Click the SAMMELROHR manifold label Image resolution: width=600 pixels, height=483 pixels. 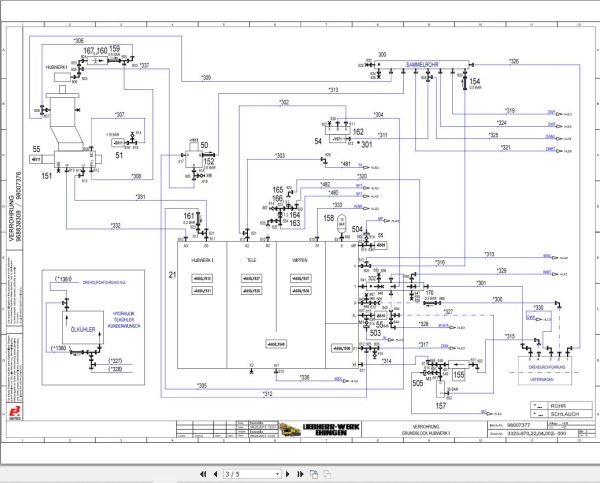422,65
